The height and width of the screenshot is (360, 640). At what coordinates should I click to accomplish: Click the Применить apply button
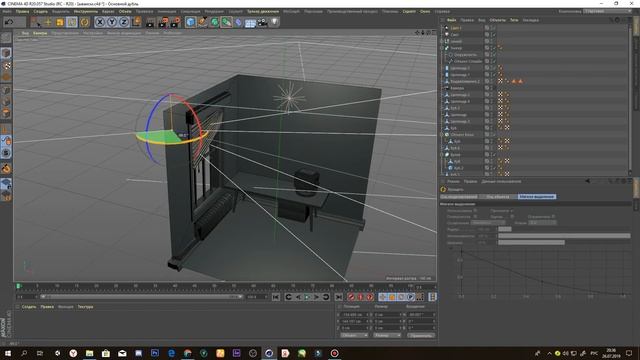(x=421, y=335)
